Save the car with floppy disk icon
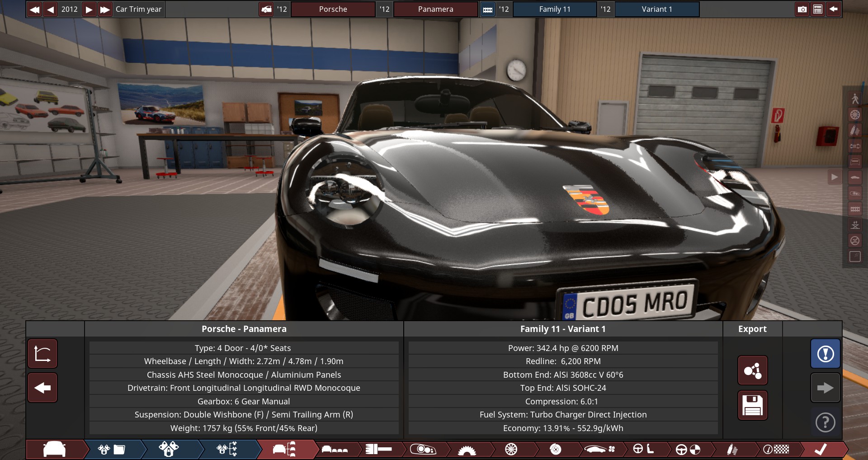Viewport: 868px width, 460px height. [x=753, y=405]
